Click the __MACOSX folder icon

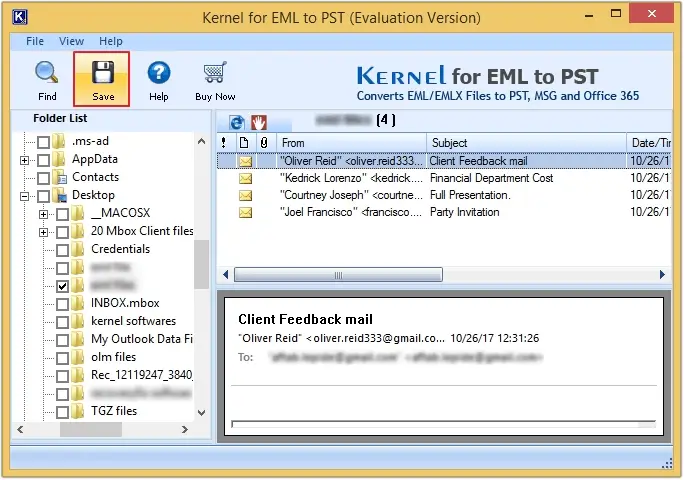tap(78, 213)
